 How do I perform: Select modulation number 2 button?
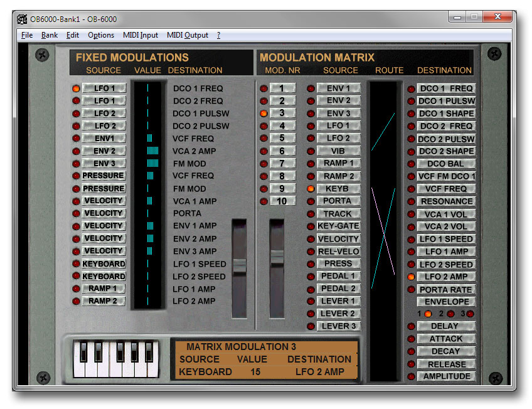(x=282, y=101)
